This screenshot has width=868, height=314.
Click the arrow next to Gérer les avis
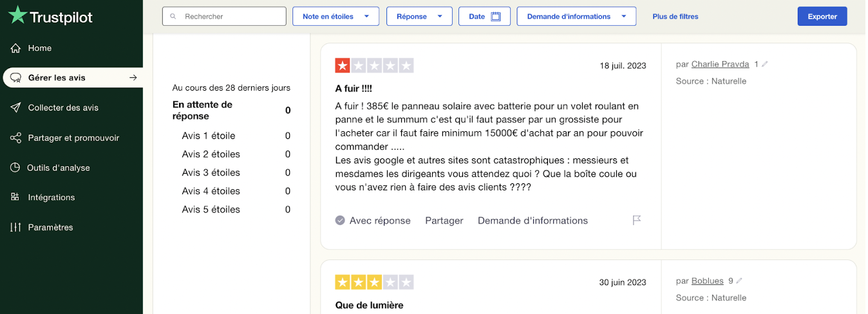point(133,78)
